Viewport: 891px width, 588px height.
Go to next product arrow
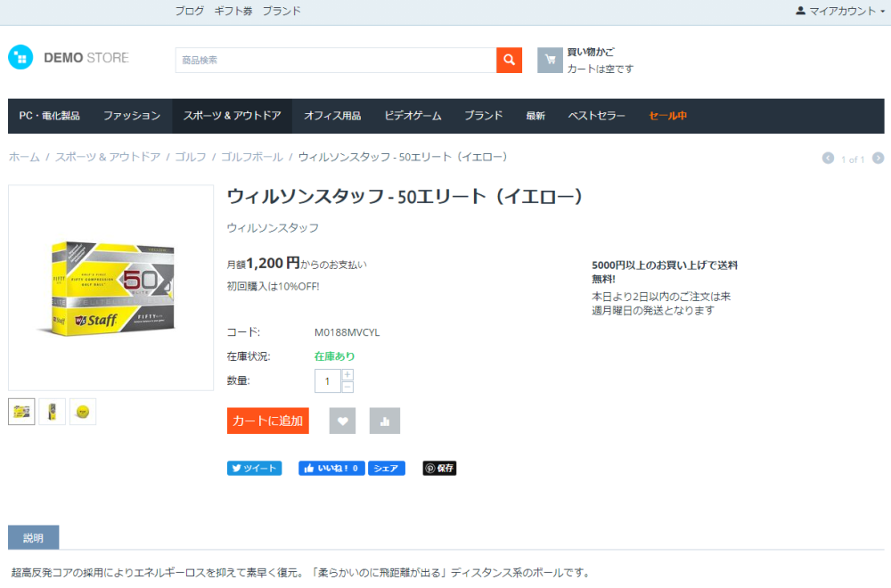click(x=878, y=159)
